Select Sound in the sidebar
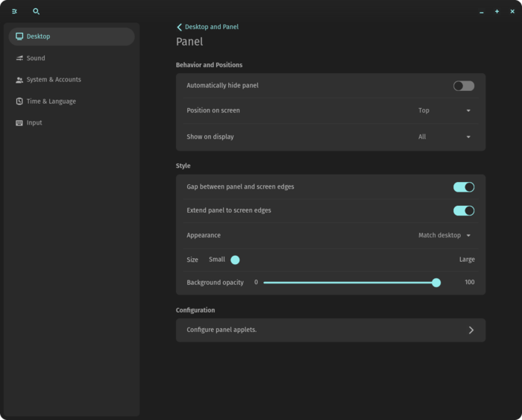 coord(36,58)
